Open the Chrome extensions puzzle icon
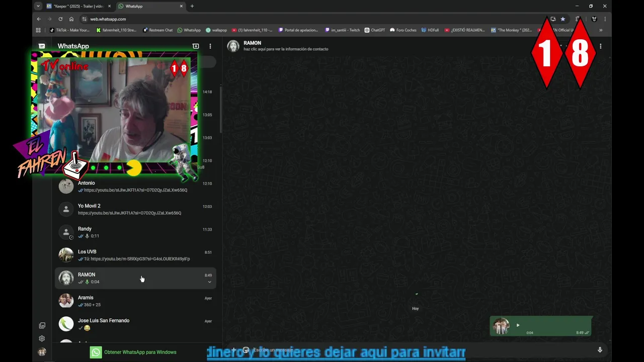Screen dimensions: 644x362 pyautogui.click(x=578, y=19)
